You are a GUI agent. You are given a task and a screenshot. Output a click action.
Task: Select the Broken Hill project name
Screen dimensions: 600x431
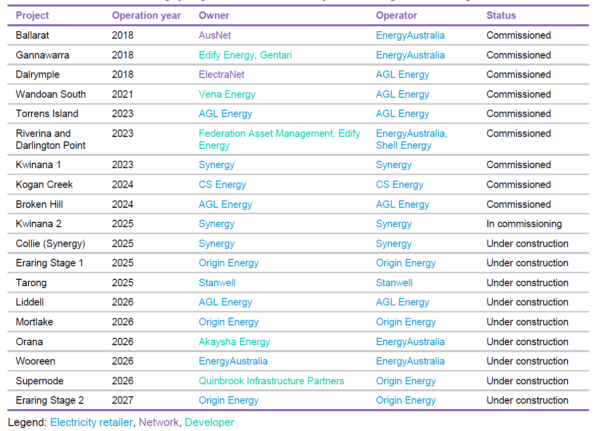point(39,204)
